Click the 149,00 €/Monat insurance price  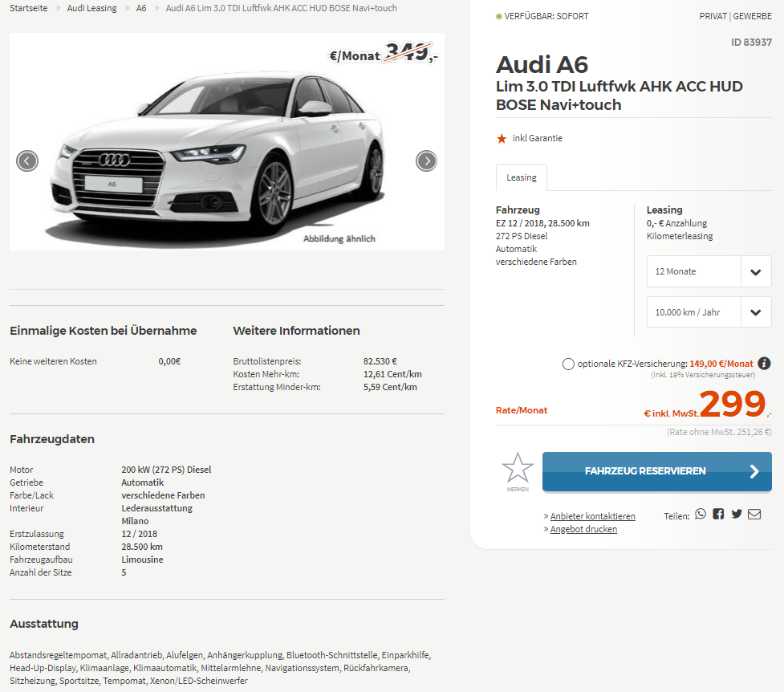(x=721, y=364)
